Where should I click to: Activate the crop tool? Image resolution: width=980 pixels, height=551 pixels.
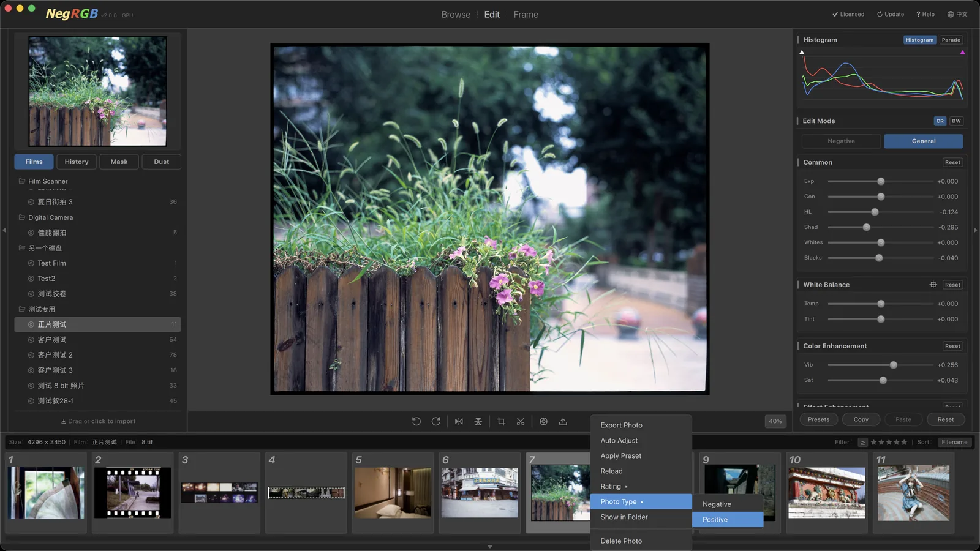[x=501, y=421]
